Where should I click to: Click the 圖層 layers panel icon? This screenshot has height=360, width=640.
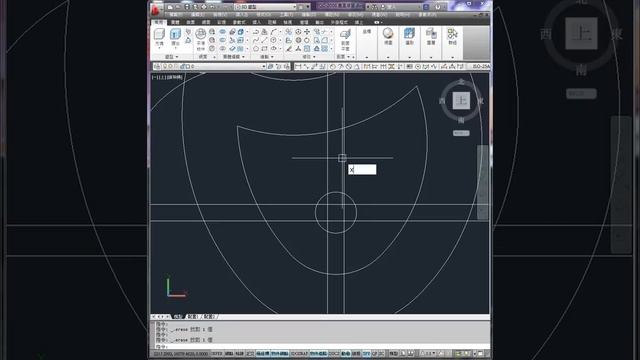tap(431, 33)
